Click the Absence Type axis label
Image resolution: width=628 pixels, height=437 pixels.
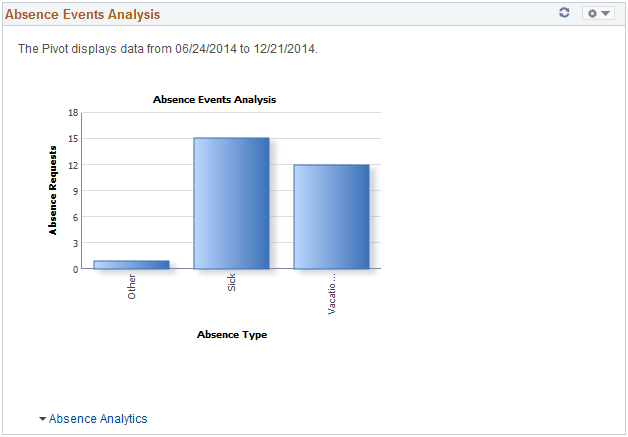pos(232,334)
